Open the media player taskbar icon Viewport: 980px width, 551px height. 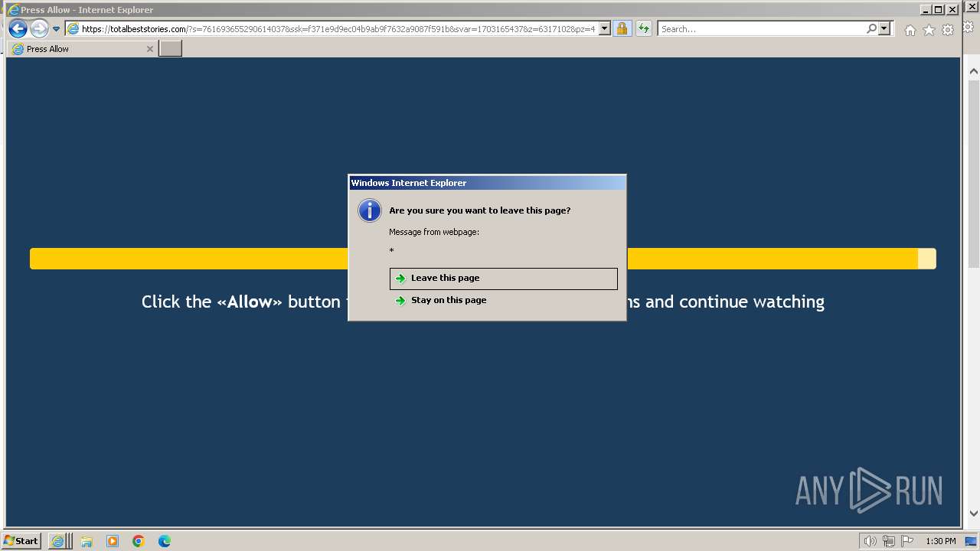113,541
